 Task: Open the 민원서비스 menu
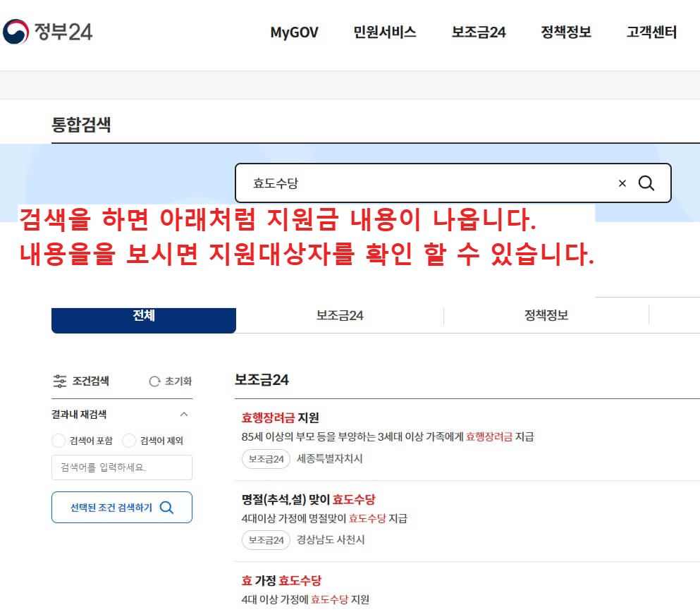click(x=384, y=32)
